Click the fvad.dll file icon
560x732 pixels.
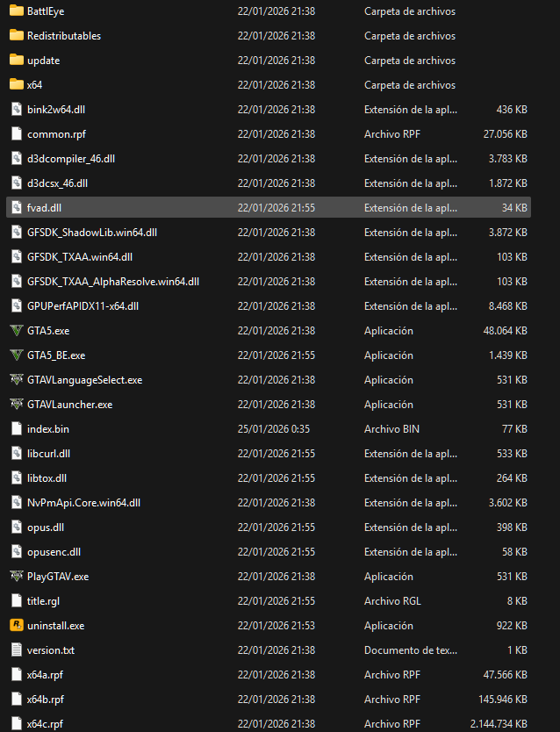pos(16,208)
